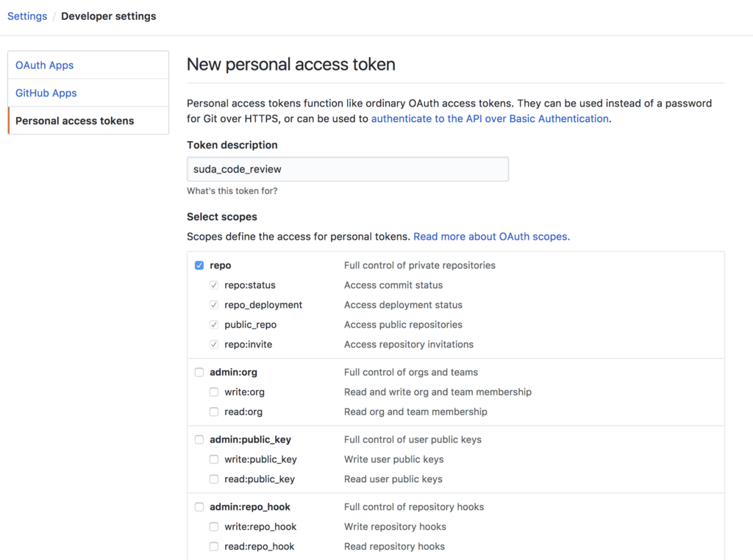This screenshot has height=560, width=753.
Task: Click the repo:status checkbox
Action: (214, 285)
